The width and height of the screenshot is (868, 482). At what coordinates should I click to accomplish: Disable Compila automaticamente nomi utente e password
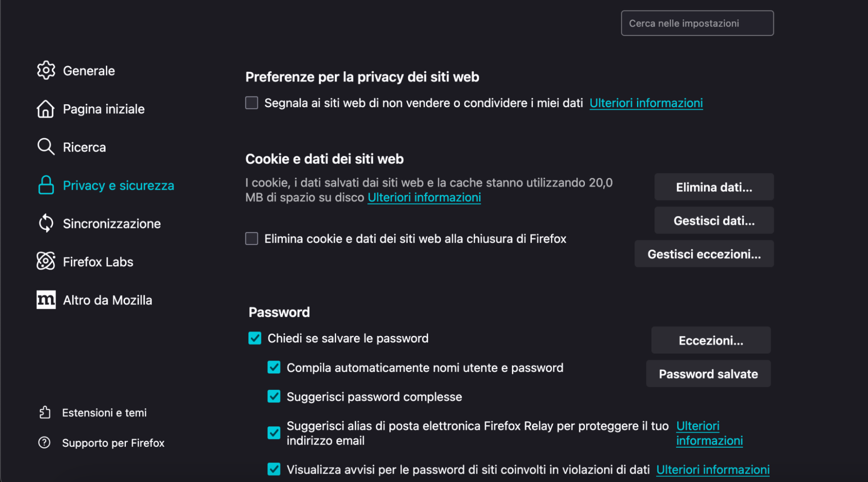point(273,367)
